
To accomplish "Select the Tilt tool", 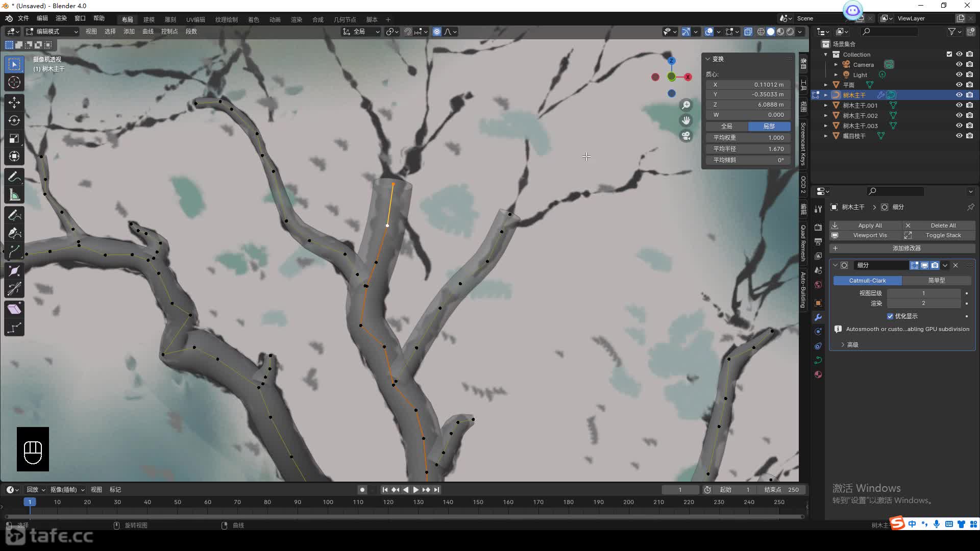I will (x=14, y=289).
